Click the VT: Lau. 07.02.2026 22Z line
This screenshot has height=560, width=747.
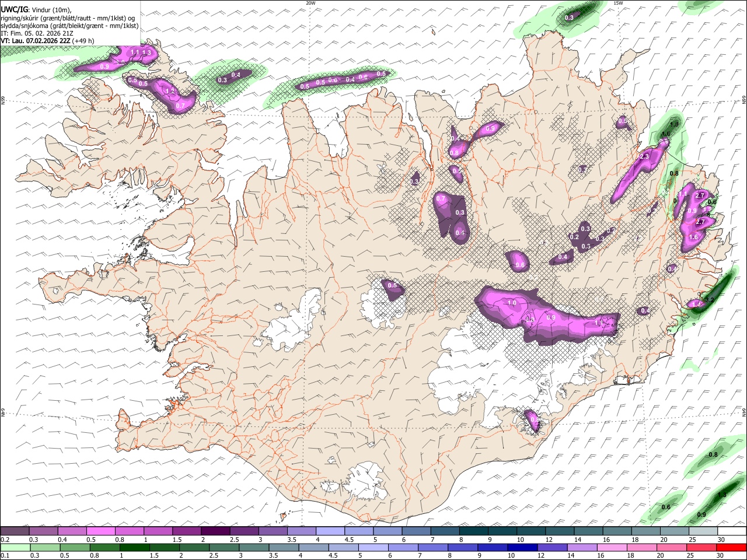click(x=47, y=41)
